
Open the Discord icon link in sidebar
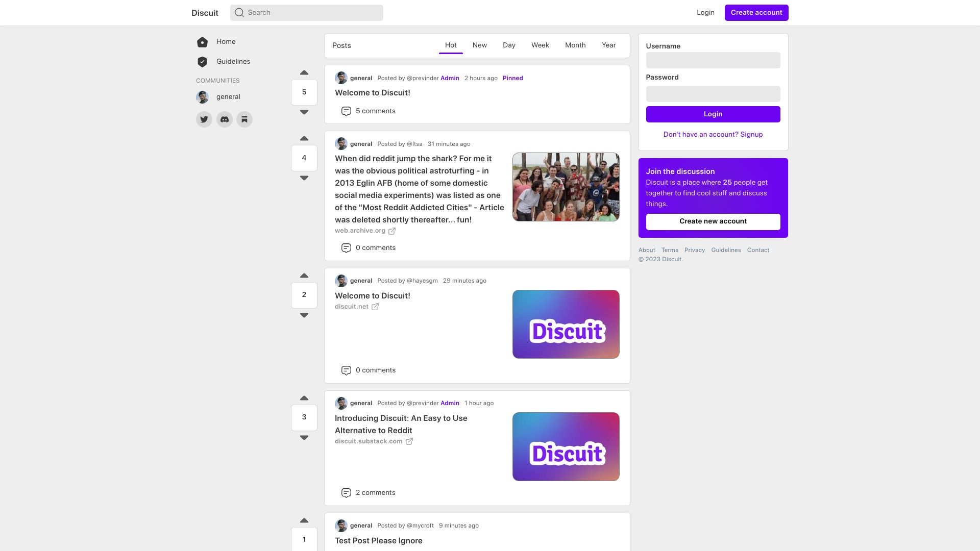(225, 119)
